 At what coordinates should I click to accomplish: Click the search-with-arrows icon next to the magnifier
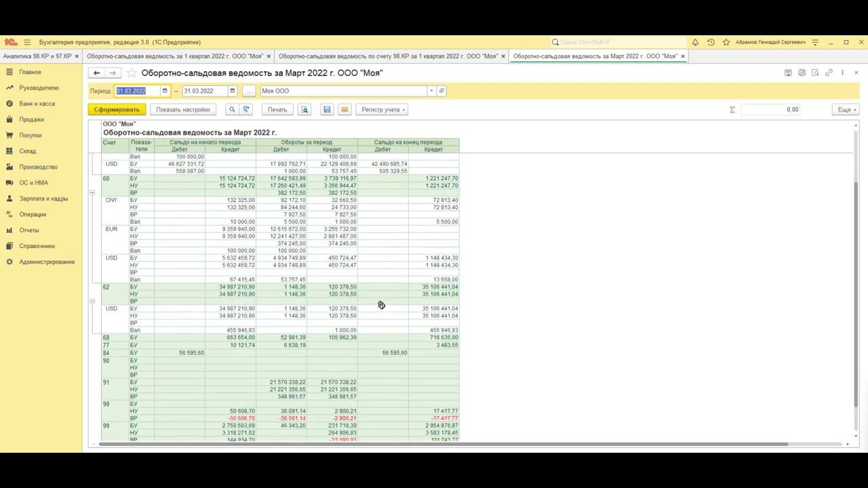click(246, 109)
